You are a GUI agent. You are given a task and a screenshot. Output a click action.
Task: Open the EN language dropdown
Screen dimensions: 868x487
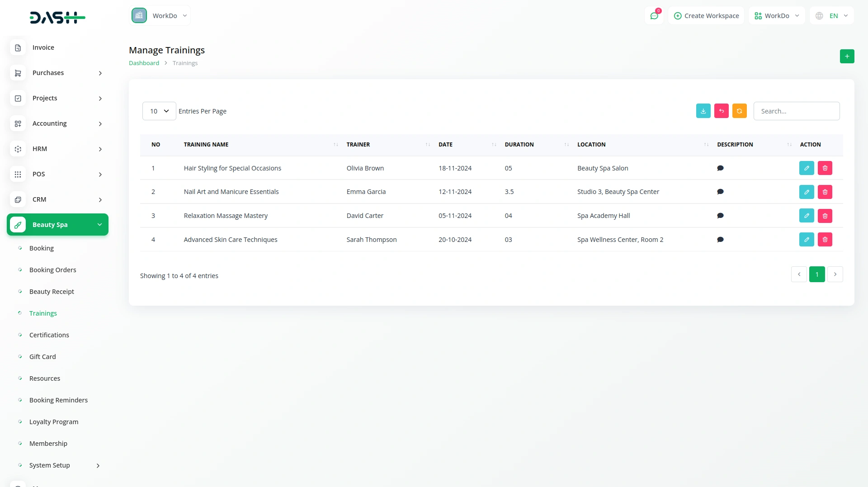coord(832,16)
